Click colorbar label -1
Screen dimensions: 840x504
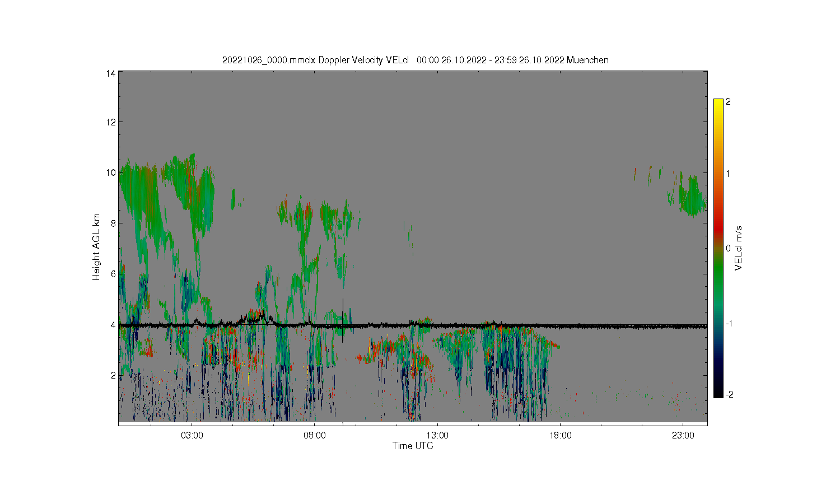[x=730, y=324]
